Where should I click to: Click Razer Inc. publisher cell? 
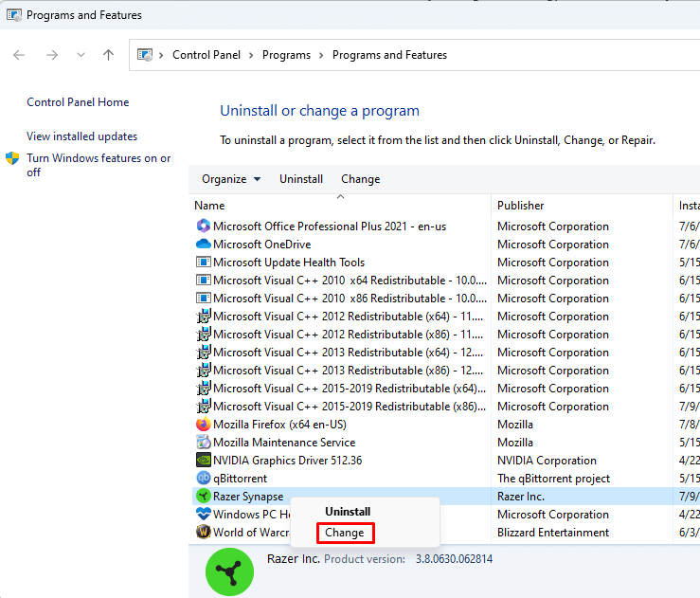pos(521,497)
